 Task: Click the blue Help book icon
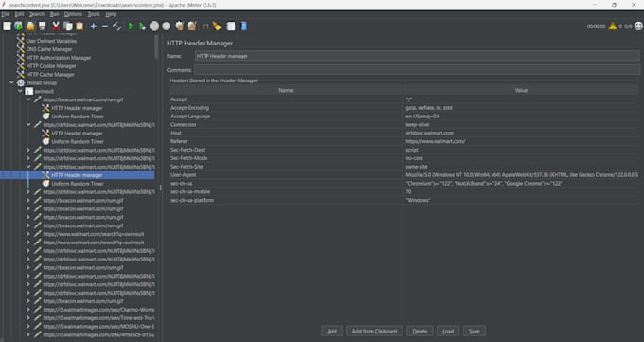(243, 27)
